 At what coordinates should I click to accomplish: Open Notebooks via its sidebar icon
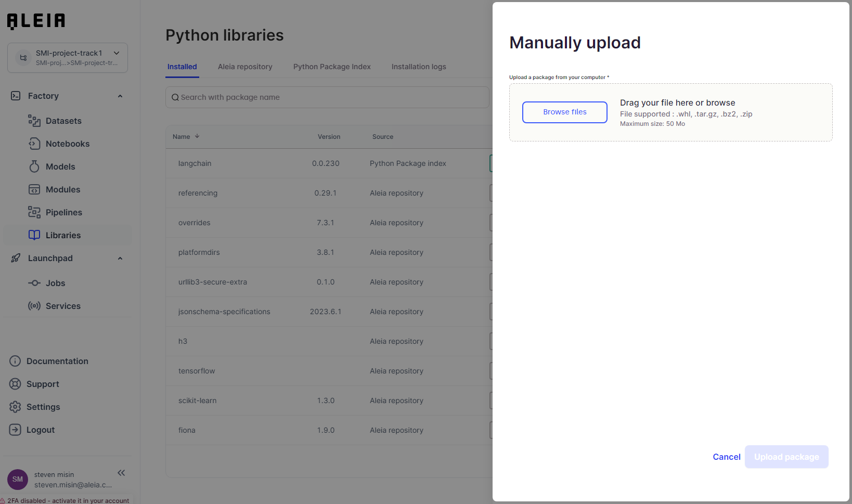click(x=34, y=144)
